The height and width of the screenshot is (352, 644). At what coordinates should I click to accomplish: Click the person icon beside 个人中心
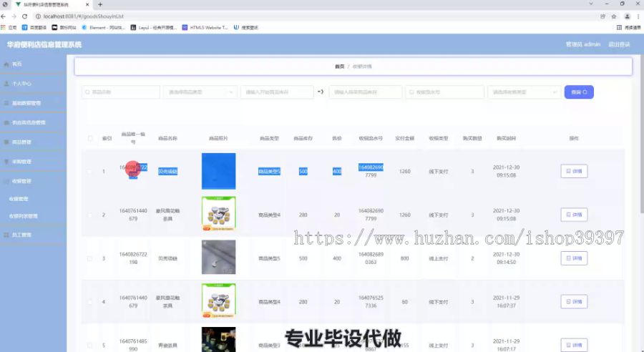6,84
